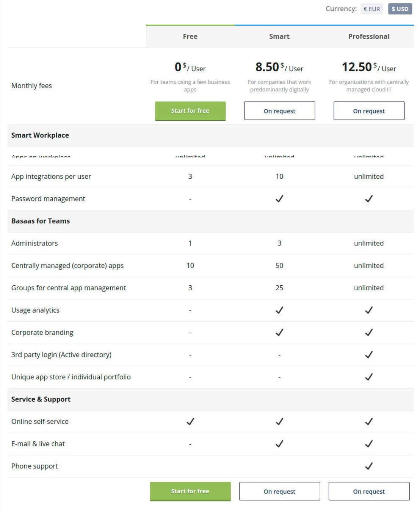Screen dimensions: 420x516
Task: Click the Password management row label
Action: tap(48, 199)
